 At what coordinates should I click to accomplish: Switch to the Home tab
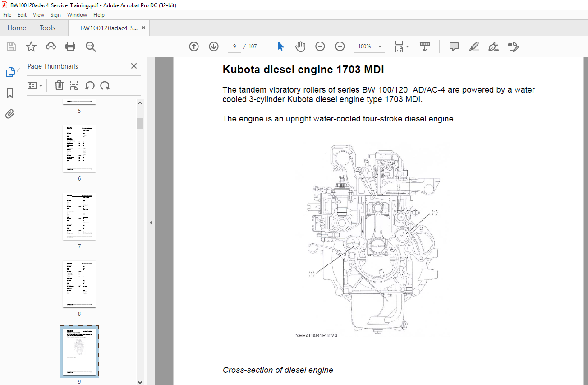(x=17, y=28)
